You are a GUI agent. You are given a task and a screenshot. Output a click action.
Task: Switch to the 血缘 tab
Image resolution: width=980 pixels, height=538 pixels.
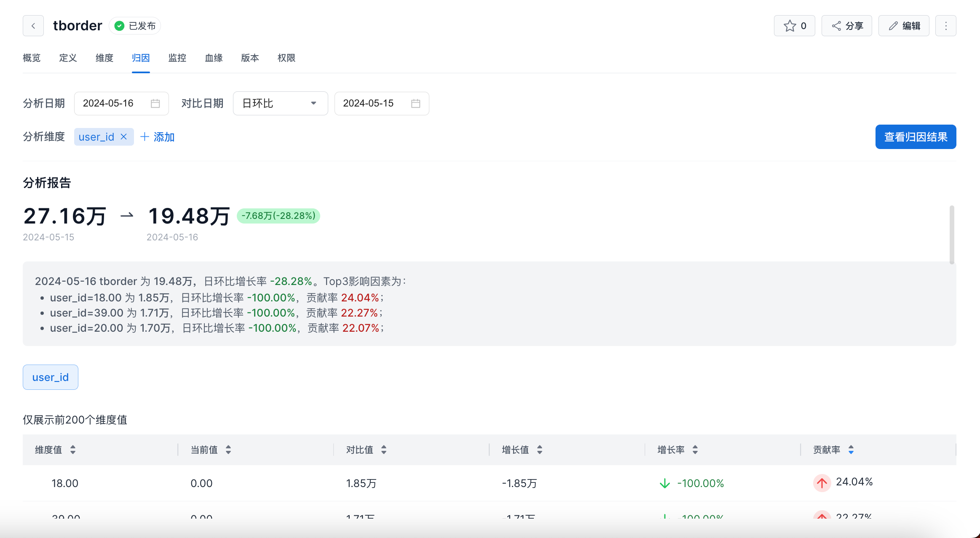[x=214, y=58]
